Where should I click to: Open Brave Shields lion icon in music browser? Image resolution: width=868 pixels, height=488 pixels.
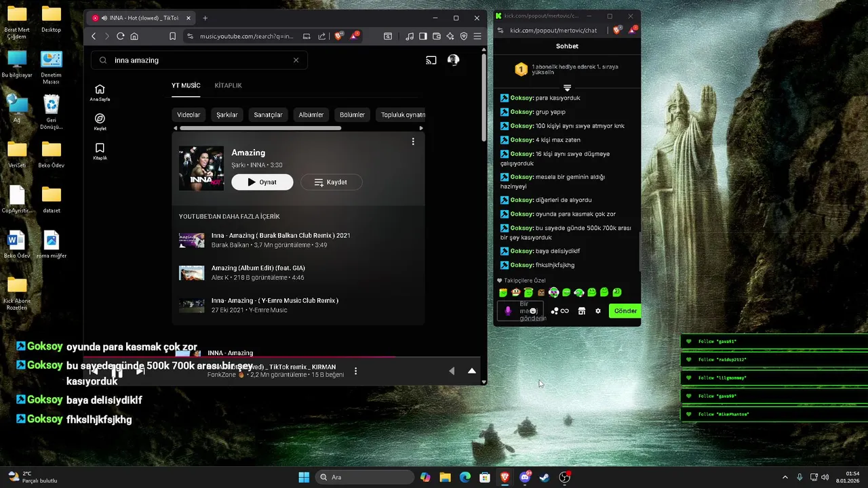339,35
